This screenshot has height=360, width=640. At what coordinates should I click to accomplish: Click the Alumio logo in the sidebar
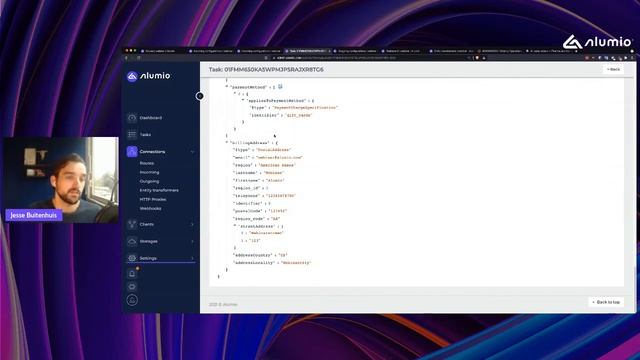[149, 76]
